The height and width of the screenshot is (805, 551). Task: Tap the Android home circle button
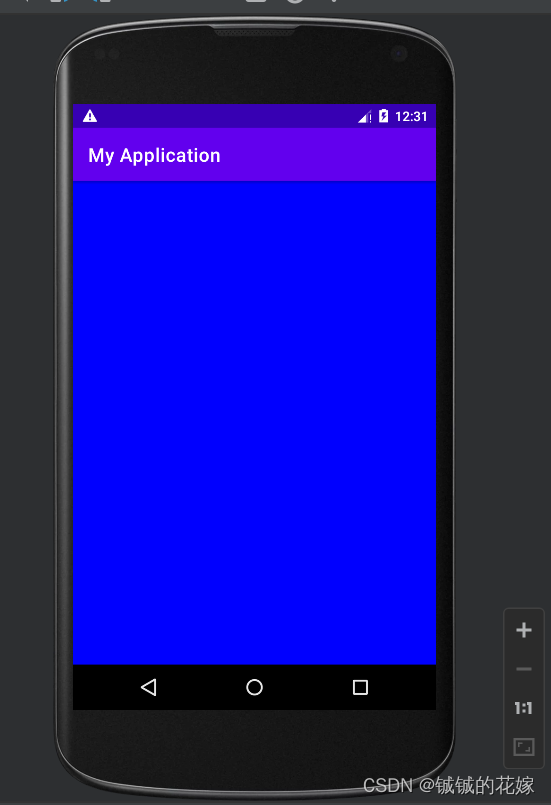point(254,687)
